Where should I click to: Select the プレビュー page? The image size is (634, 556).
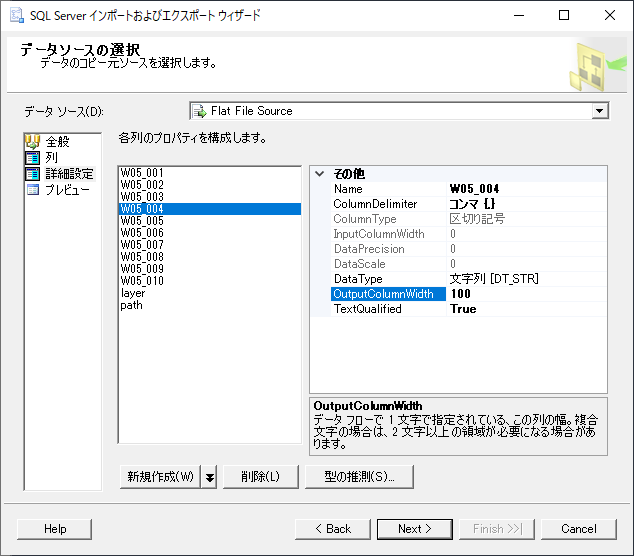click(67, 190)
